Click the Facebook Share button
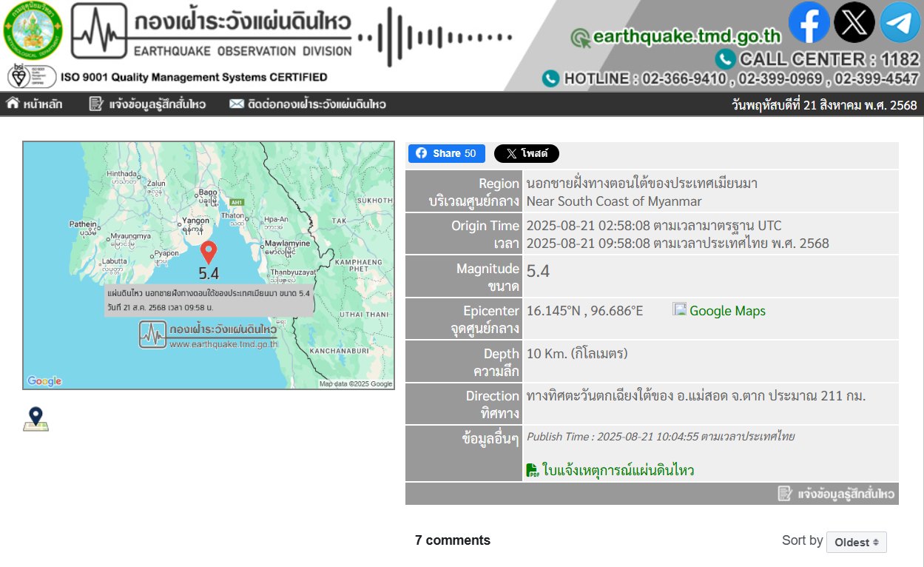 point(446,153)
